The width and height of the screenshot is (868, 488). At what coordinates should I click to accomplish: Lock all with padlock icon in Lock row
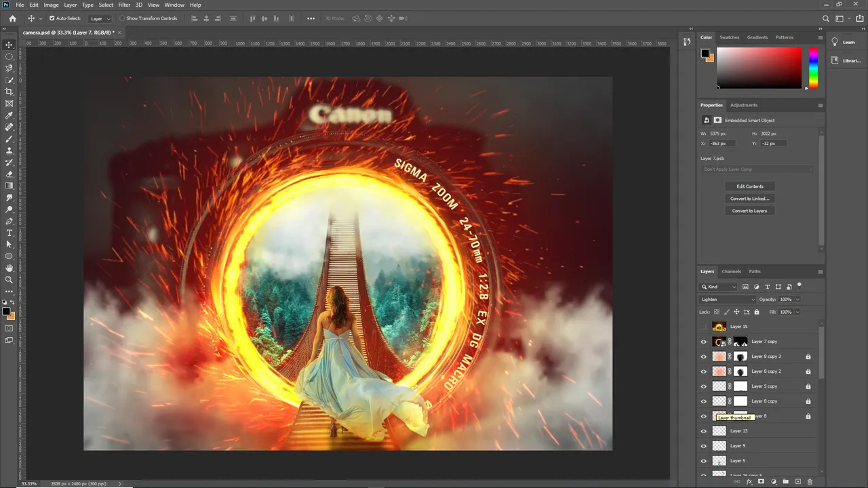(757, 312)
